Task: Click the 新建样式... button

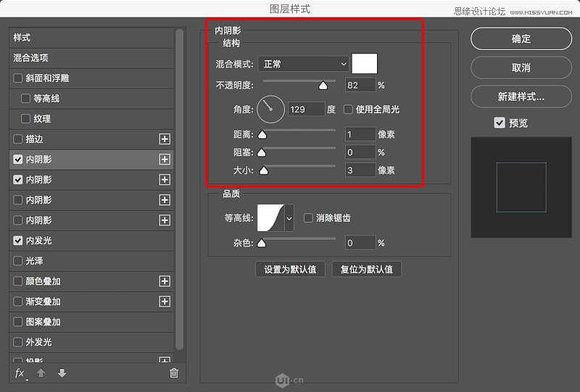Action: tap(521, 96)
